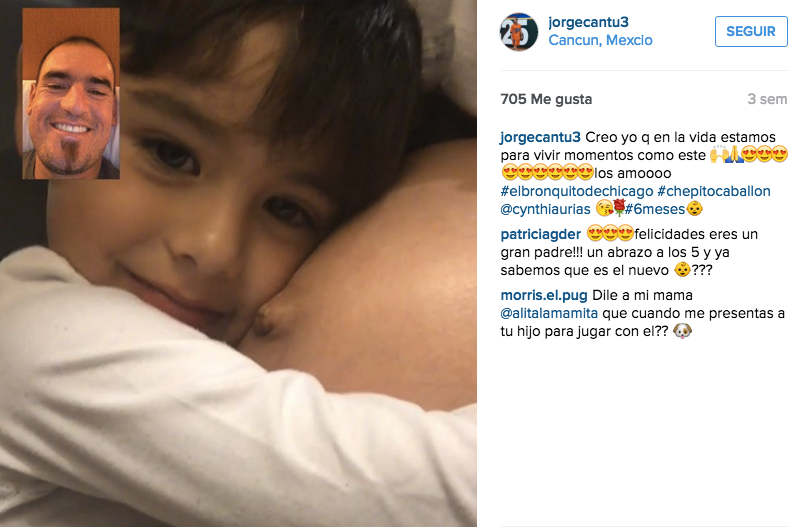Click the 3 sem timestamp

(x=767, y=99)
